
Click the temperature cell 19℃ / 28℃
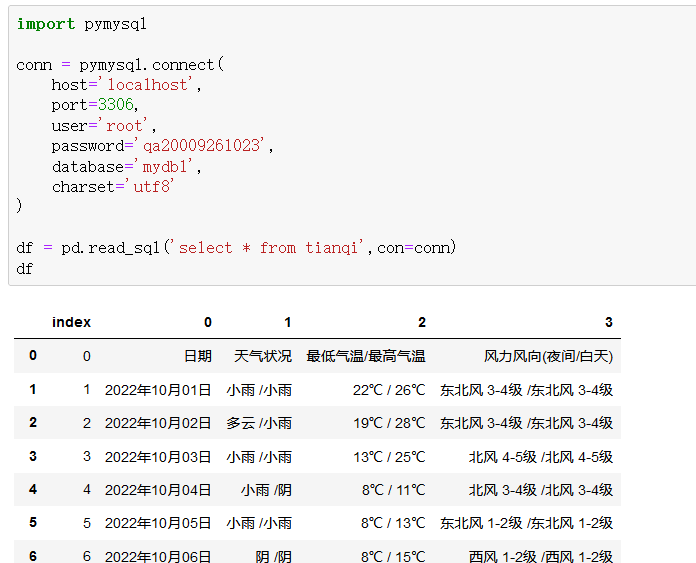(x=389, y=423)
